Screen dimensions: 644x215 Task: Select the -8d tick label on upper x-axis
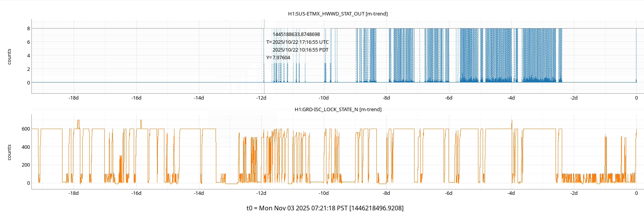point(386,98)
